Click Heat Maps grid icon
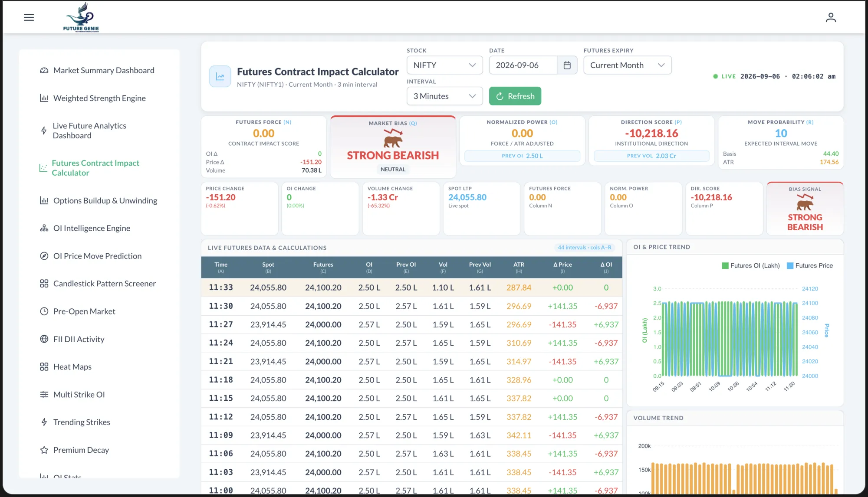868x497 pixels. click(x=44, y=367)
